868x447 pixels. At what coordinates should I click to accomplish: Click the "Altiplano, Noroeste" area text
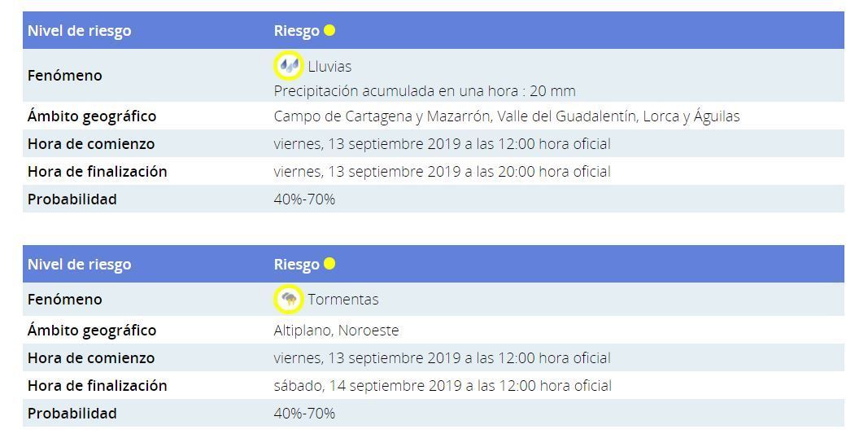click(336, 331)
